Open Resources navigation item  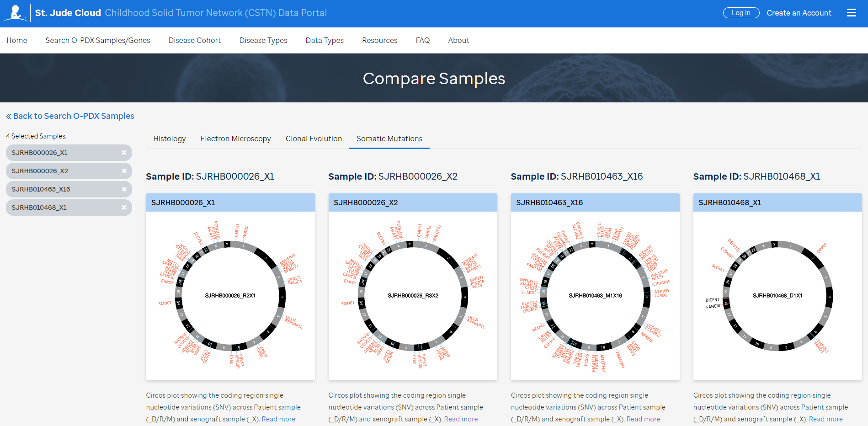point(380,40)
